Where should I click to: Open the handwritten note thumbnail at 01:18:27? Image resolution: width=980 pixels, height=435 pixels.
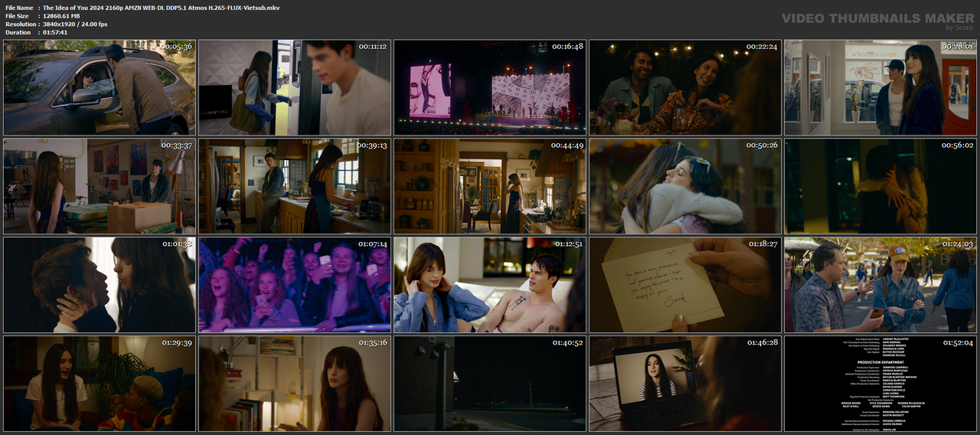[x=685, y=285]
